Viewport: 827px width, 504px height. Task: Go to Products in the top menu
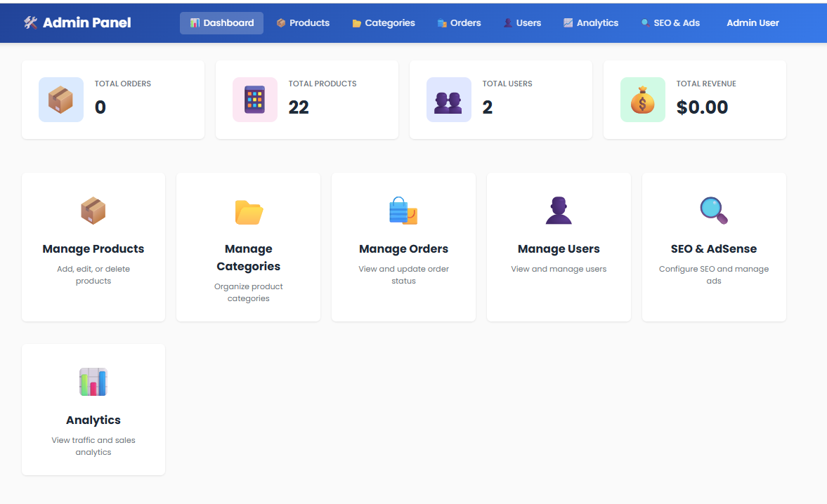click(x=304, y=23)
